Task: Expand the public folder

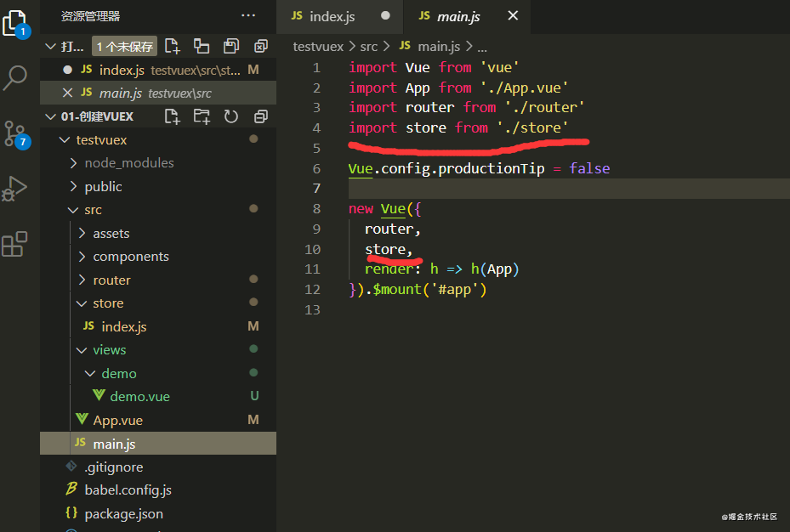Action: pyautogui.click(x=74, y=187)
